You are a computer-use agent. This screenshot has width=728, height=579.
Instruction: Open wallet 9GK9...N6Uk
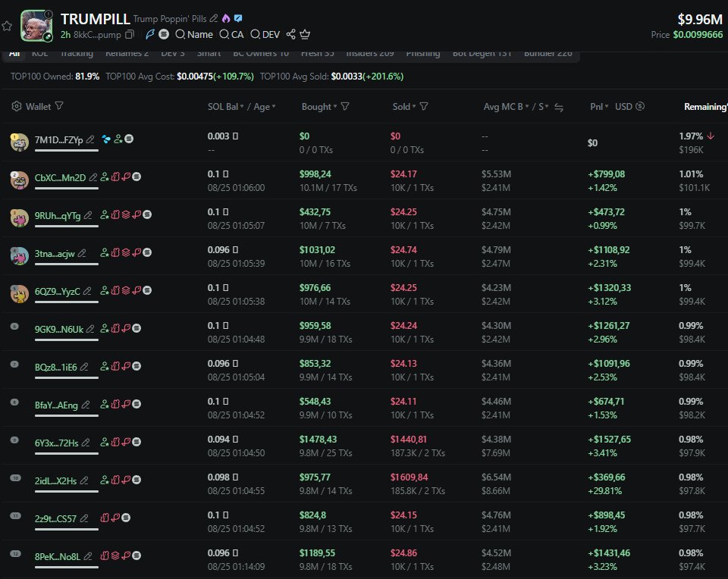[59, 330]
